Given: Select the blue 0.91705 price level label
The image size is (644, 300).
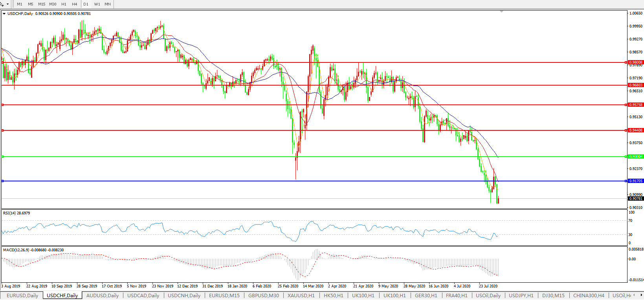Looking at the screenshot, I should [635, 181].
